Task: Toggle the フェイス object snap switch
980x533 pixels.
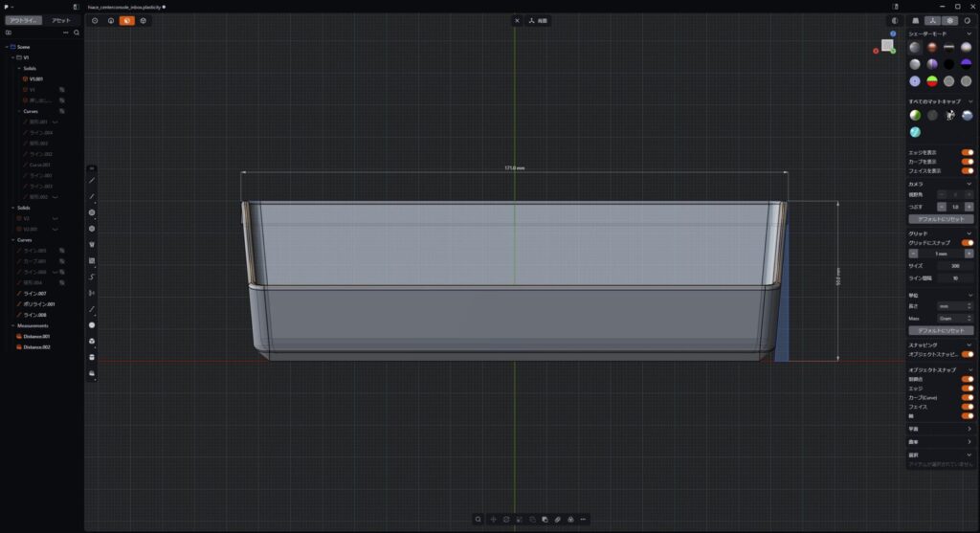Action: 967,407
